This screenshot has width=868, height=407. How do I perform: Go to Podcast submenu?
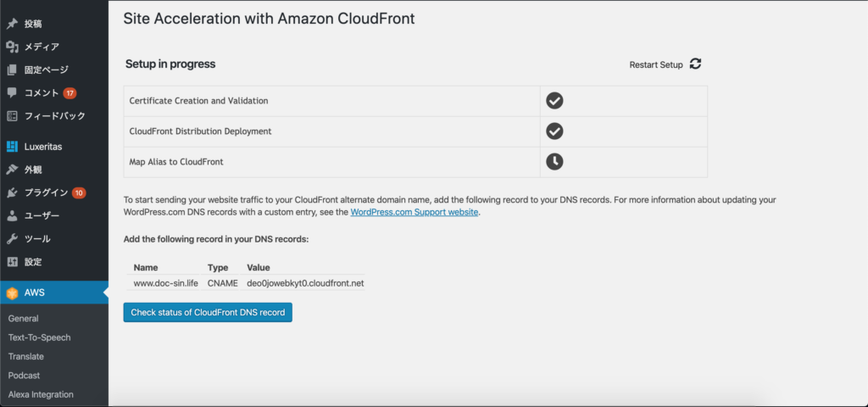click(x=25, y=376)
